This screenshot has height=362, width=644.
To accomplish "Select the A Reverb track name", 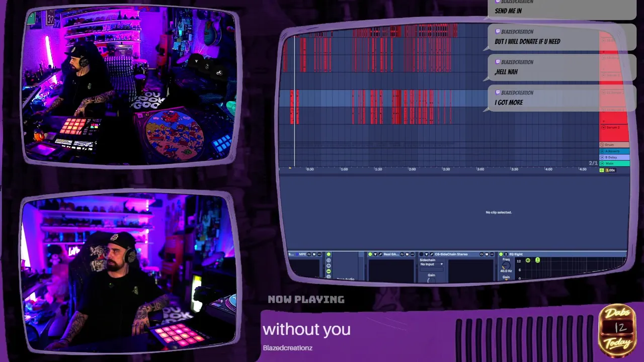I will [612, 151].
